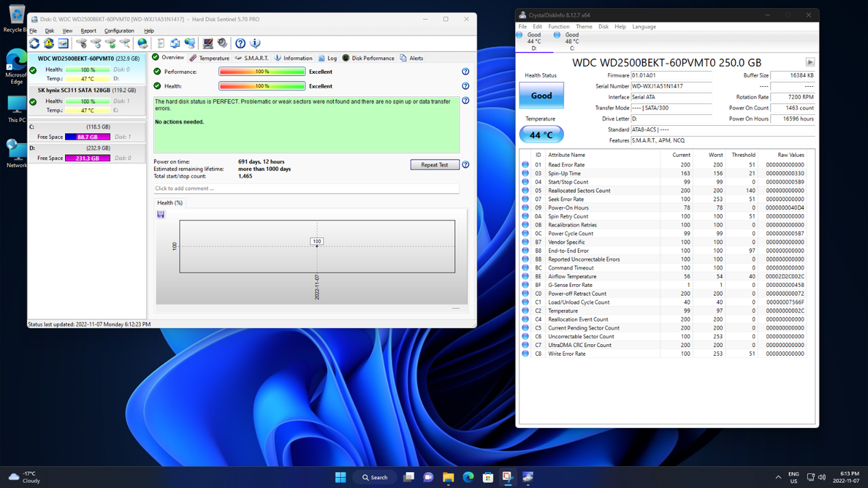Click the Raw Values column header
Screen dimensions: 868x488
point(791,155)
